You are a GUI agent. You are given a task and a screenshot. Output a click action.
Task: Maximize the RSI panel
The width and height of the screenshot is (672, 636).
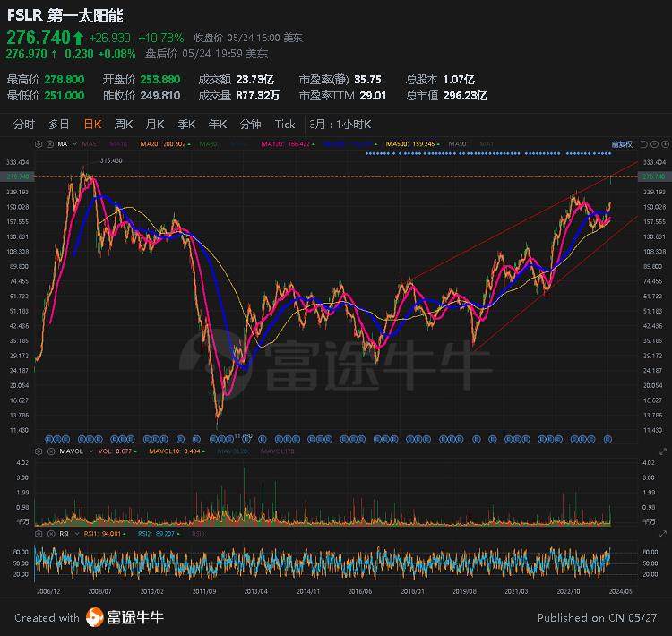tap(663, 534)
